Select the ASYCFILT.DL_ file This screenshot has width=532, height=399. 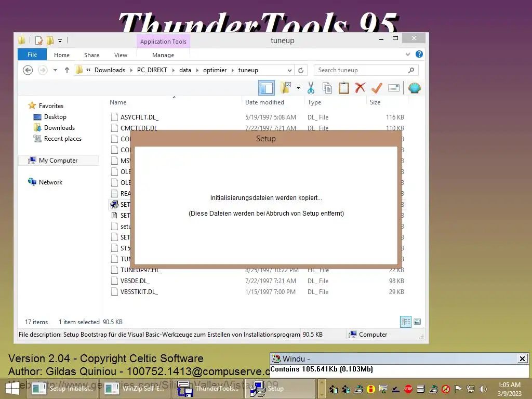click(139, 117)
